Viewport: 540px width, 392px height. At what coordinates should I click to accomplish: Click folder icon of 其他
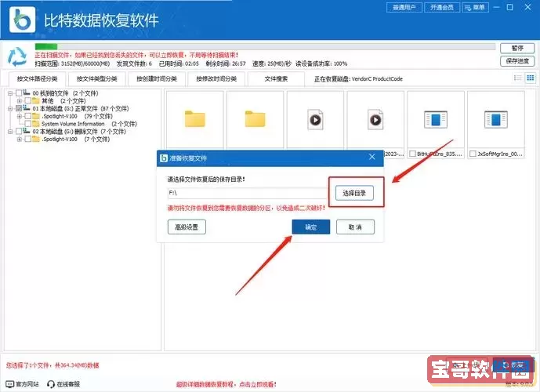(x=36, y=100)
